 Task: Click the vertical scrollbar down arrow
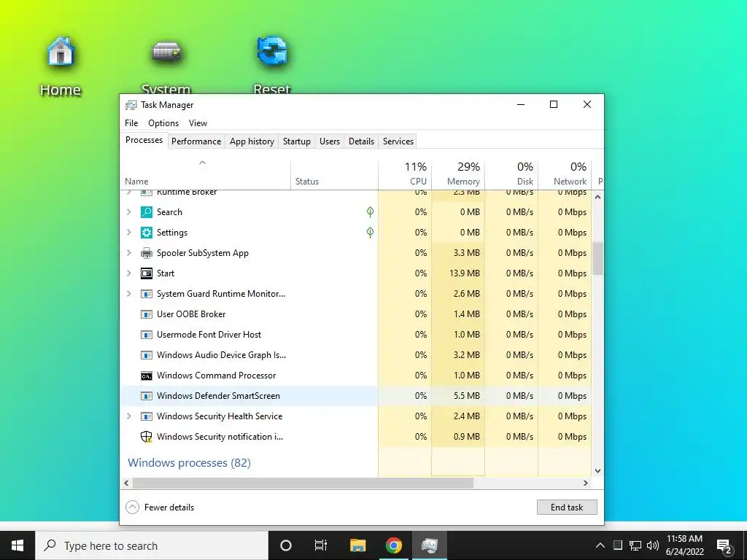pyautogui.click(x=598, y=471)
